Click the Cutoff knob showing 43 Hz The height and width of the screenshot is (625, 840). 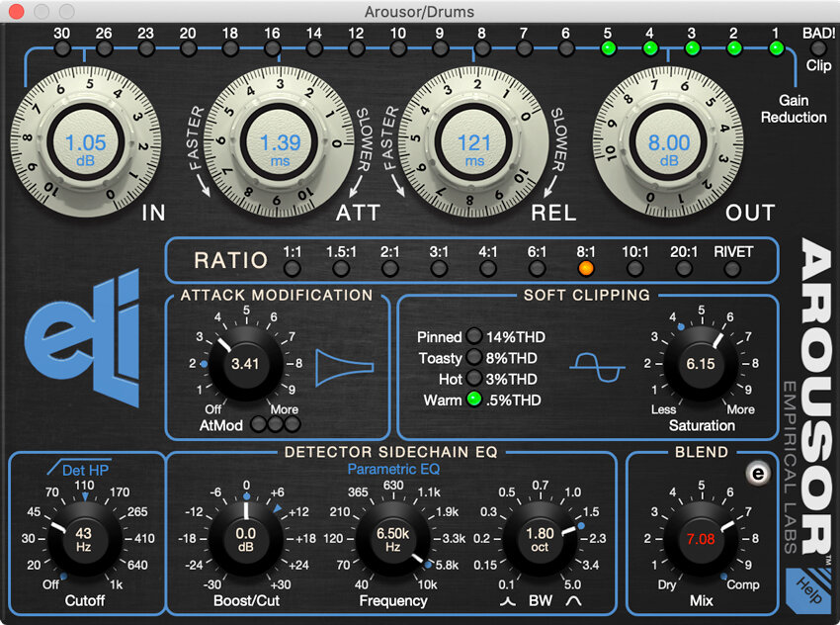85,539
